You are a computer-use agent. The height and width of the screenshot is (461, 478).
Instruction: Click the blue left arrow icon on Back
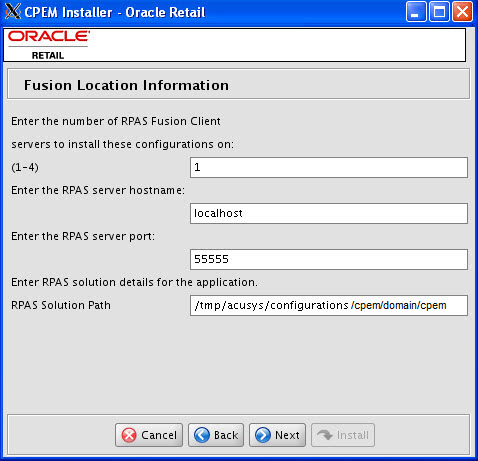202,435
